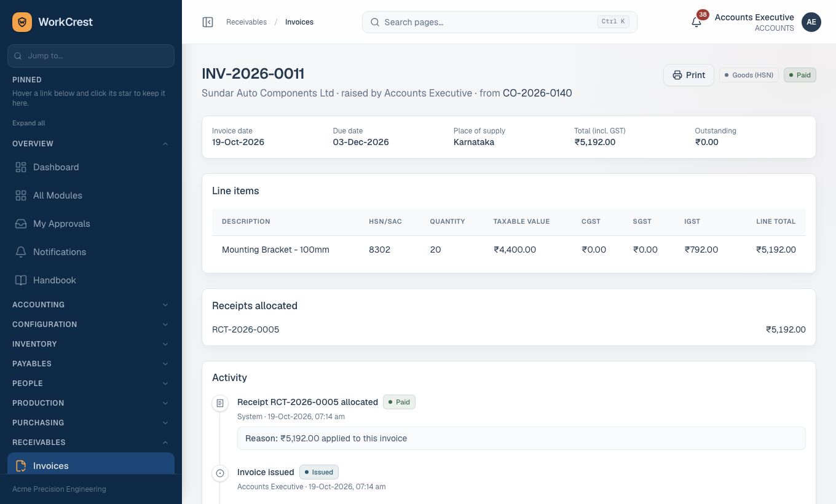Click IGST value ₹792.00
This screenshot has width=836, height=504.
click(x=701, y=250)
